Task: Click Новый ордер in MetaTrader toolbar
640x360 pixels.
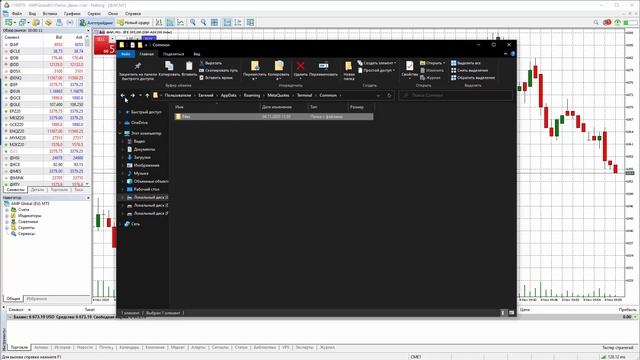Action: point(133,22)
